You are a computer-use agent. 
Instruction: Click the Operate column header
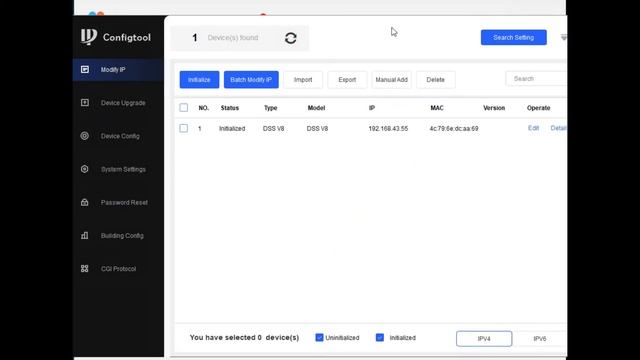[538, 108]
